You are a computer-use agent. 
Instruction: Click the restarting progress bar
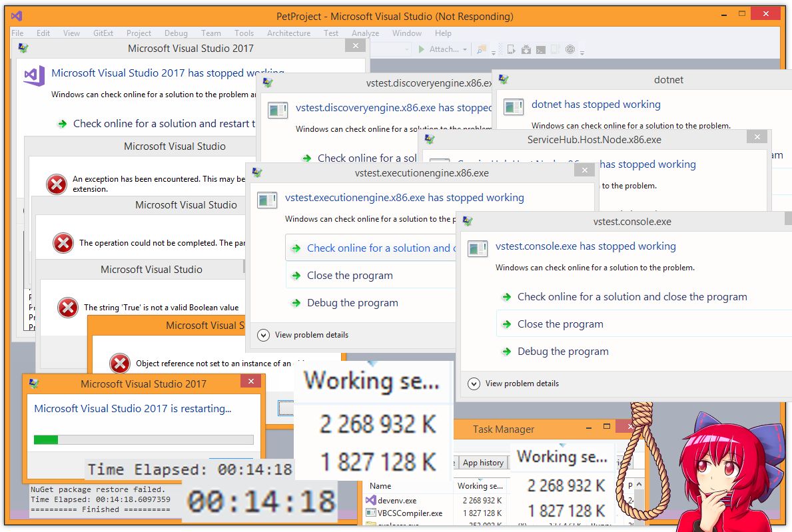(142, 439)
